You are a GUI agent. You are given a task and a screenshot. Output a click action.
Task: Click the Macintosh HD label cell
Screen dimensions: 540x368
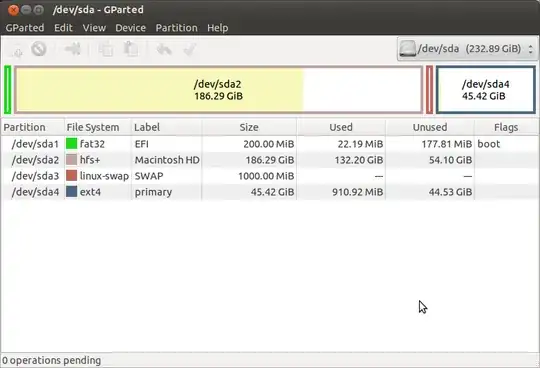tap(167, 160)
